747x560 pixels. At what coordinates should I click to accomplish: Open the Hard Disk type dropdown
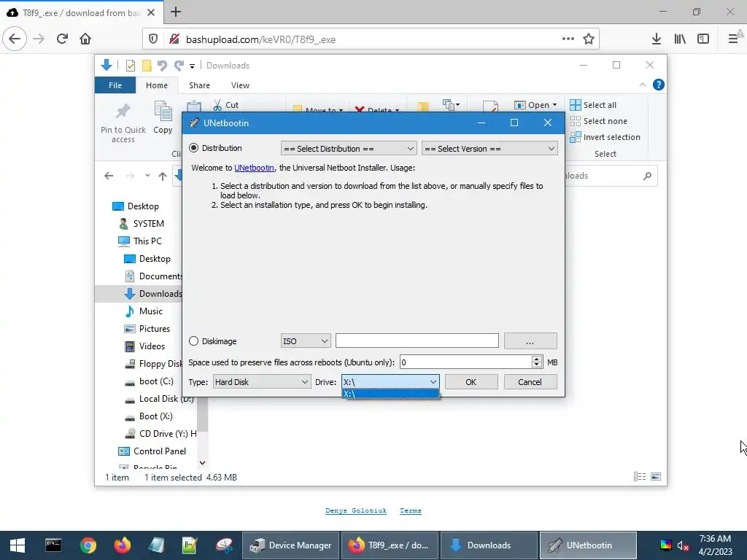(262, 382)
